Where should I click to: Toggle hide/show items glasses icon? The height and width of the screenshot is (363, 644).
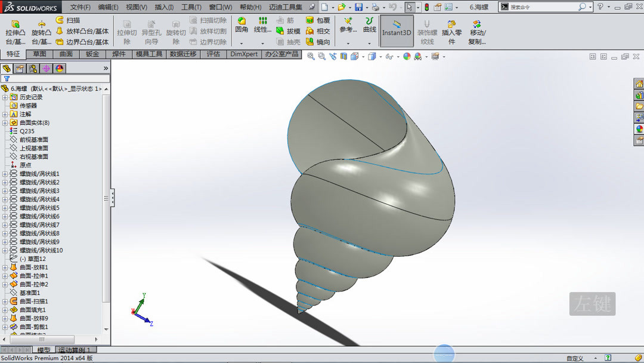389,56
